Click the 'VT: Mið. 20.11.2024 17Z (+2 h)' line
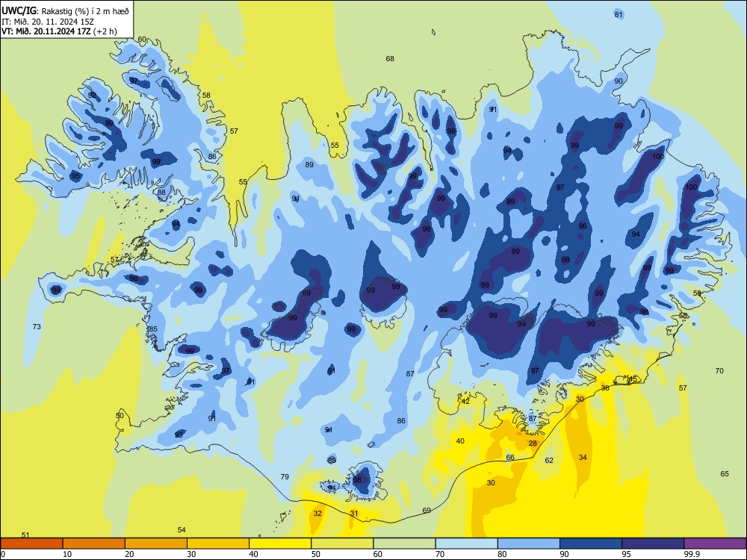This screenshot has height=560, width=747. pyautogui.click(x=59, y=31)
